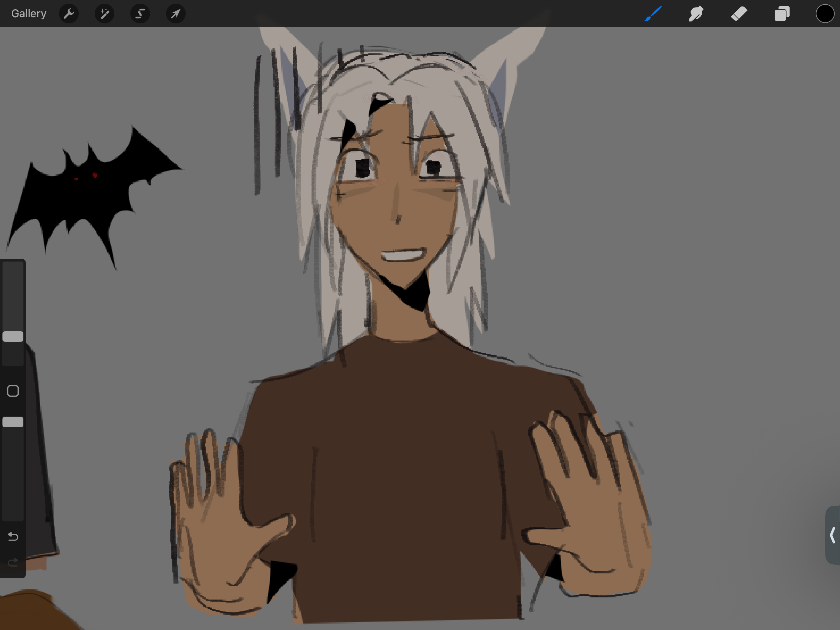Open the Actions wrench menu
The image size is (840, 630).
coord(69,14)
